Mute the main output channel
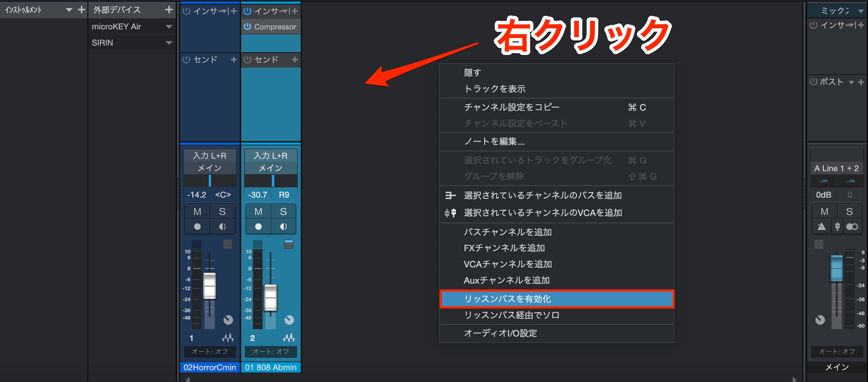Image resolution: width=868 pixels, height=382 pixels. 825,212
